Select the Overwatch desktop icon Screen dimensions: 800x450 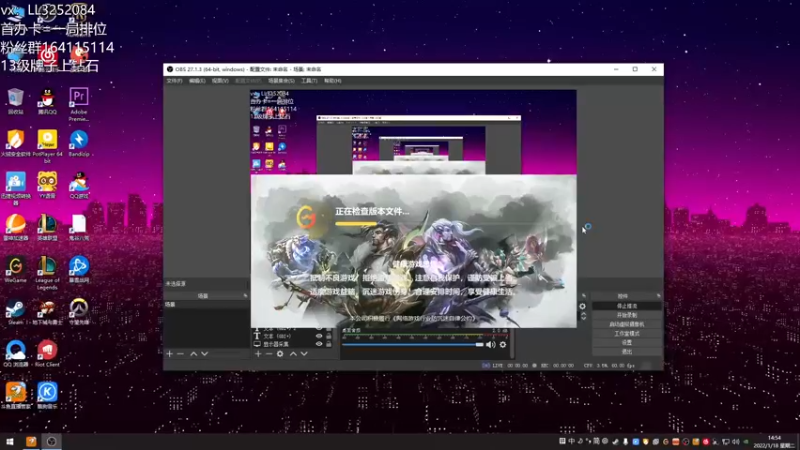(79, 312)
